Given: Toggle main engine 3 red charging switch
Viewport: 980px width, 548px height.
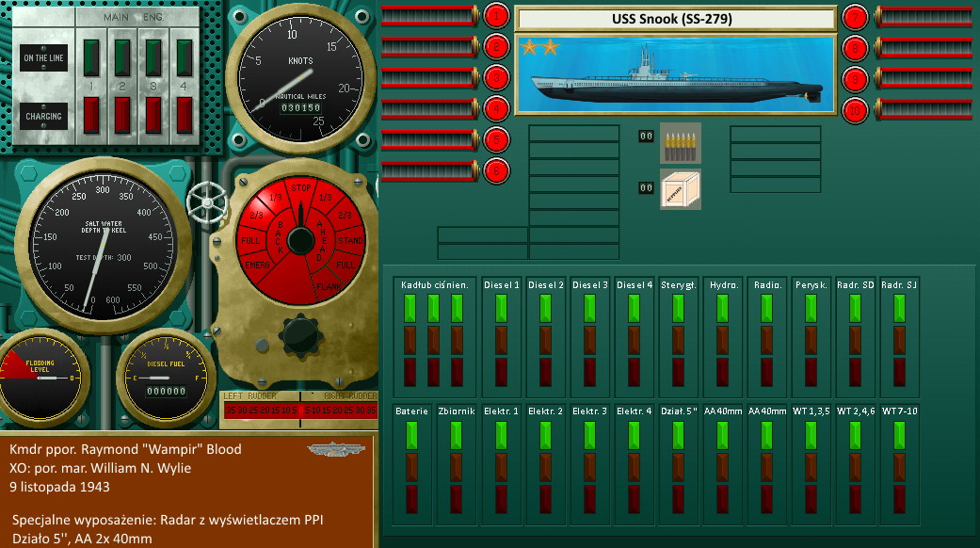Looking at the screenshot, I should point(153,116).
